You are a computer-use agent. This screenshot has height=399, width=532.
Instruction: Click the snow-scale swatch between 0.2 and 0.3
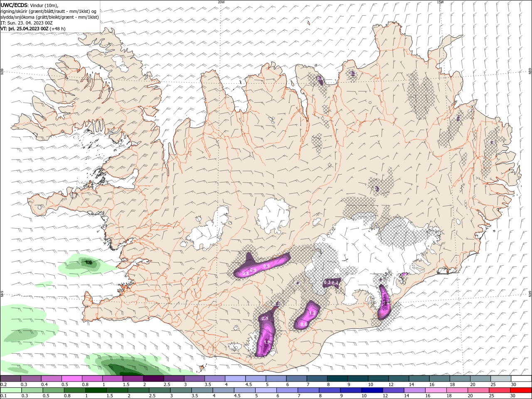10,379
